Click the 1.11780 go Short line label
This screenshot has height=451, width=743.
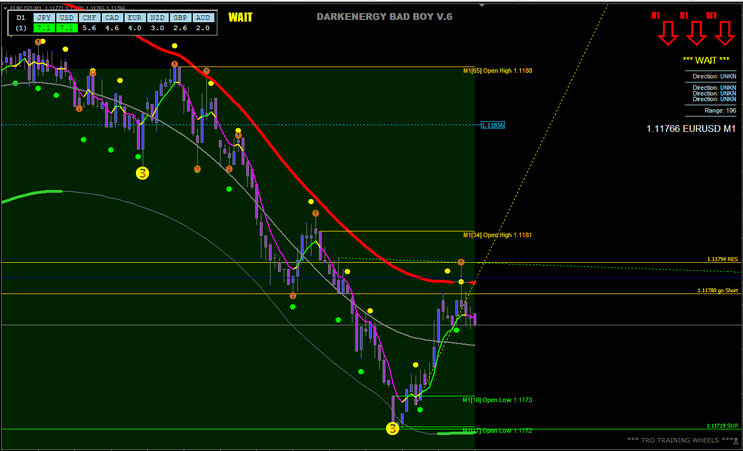pyautogui.click(x=717, y=291)
